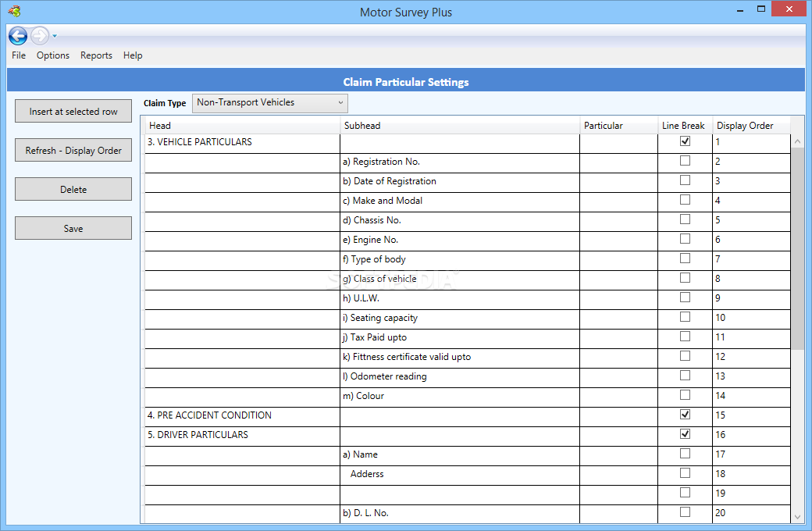Click the forward navigation arrow
This screenshot has width=812, height=531.
pyautogui.click(x=40, y=36)
